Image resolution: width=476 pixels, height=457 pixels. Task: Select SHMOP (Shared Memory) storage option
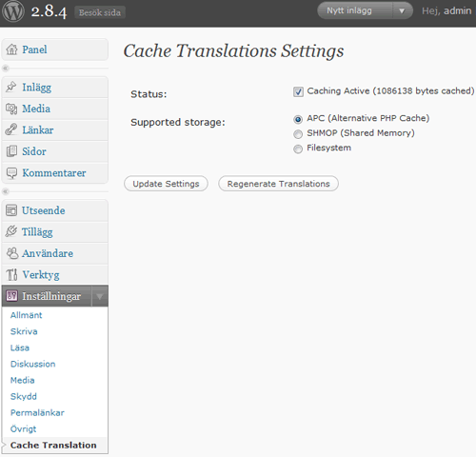click(x=298, y=134)
